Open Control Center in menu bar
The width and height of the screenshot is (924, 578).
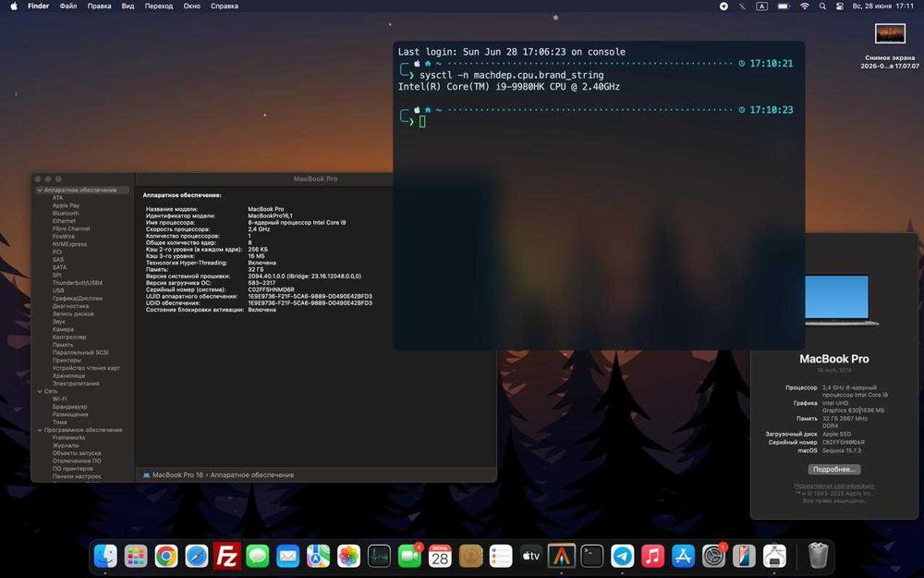click(x=840, y=6)
